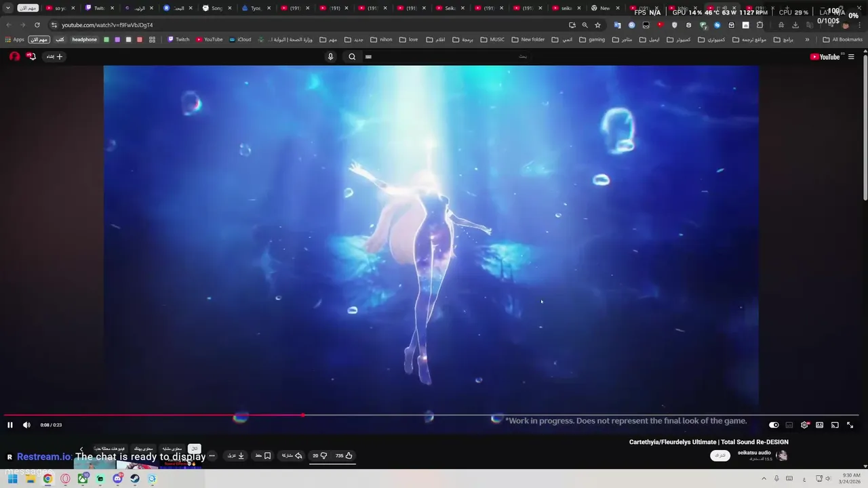Image resolution: width=868 pixels, height=488 pixels.
Task: Open the Windows Start button
Action: click(12, 479)
